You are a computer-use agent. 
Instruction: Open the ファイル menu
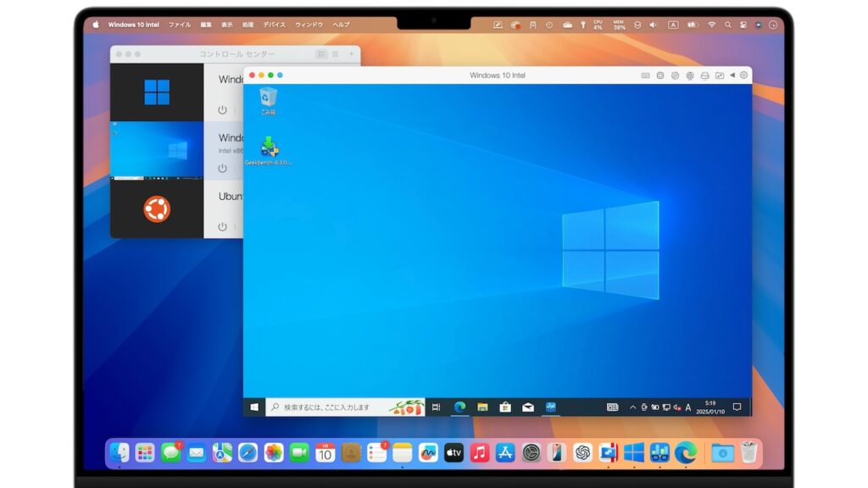point(180,25)
